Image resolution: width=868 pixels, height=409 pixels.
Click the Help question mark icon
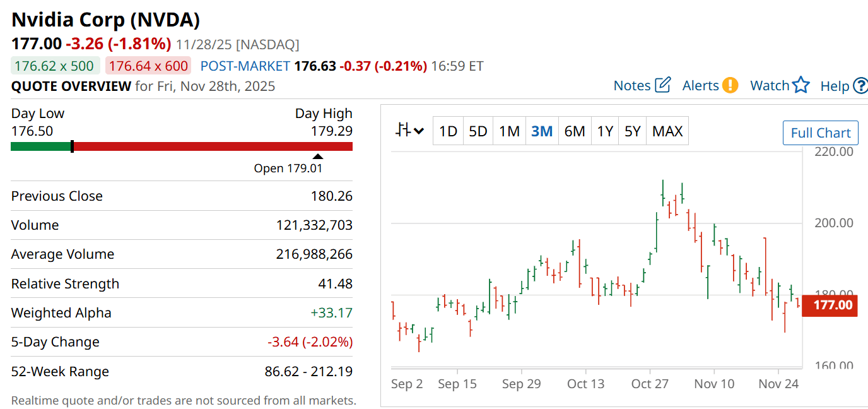tap(860, 86)
